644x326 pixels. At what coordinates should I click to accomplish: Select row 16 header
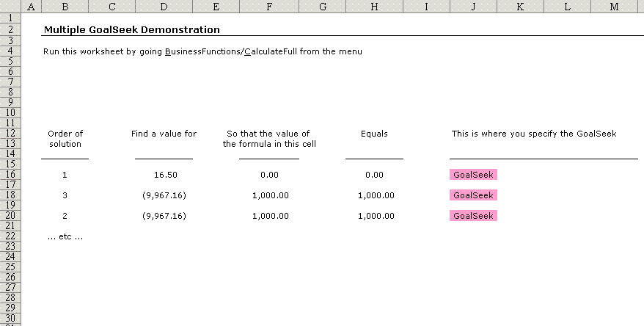(10, 175)
